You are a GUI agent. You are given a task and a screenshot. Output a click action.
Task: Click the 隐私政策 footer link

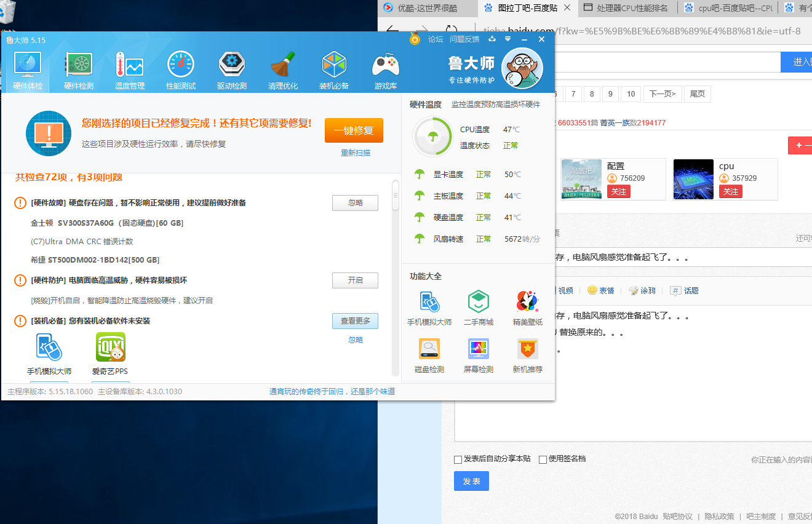point(720,516)
